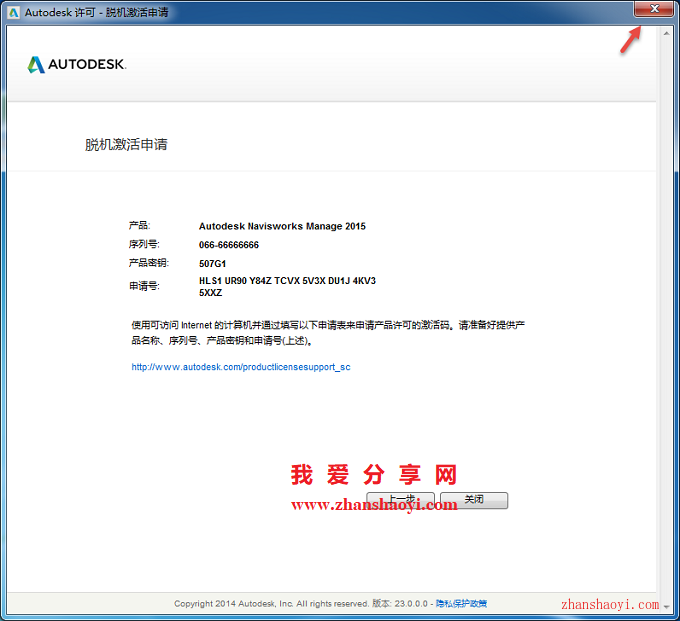680x621 pixels.
Task: Click the 脱机激活申请 page heading
Action: 126,144
